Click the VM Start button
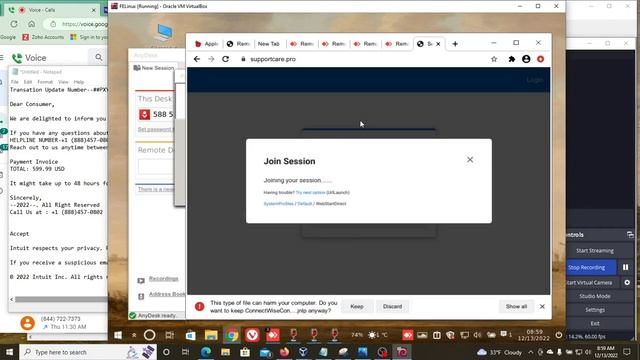640x360 pixels. [118, 335]
